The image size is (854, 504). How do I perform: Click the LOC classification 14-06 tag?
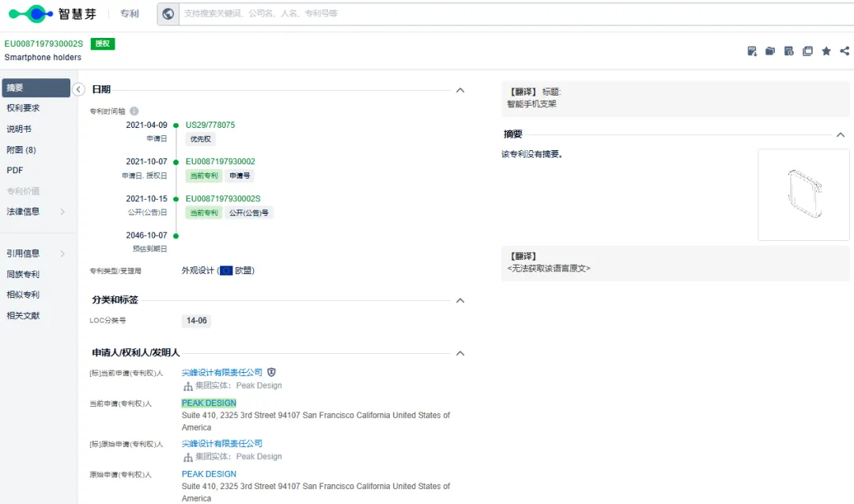coord(197,321)
